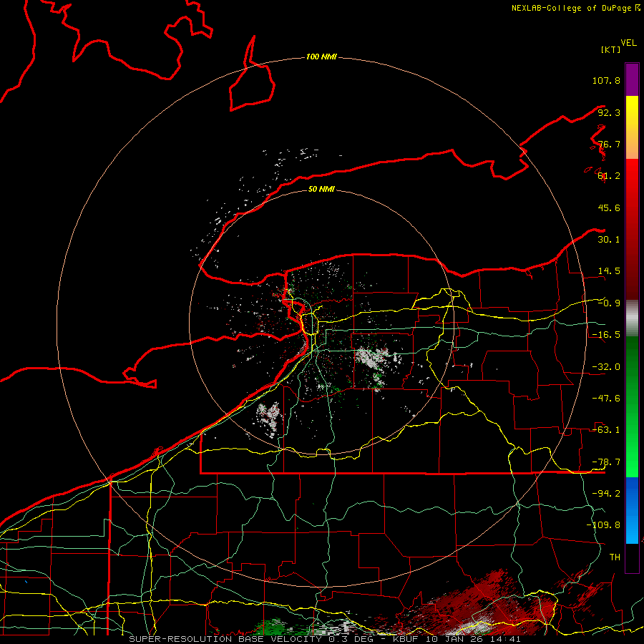The height and width of the screenshot is (644, 644).
Task: Click the Super-Resolution Base Velocity caption text
Action: coord(325,639)
